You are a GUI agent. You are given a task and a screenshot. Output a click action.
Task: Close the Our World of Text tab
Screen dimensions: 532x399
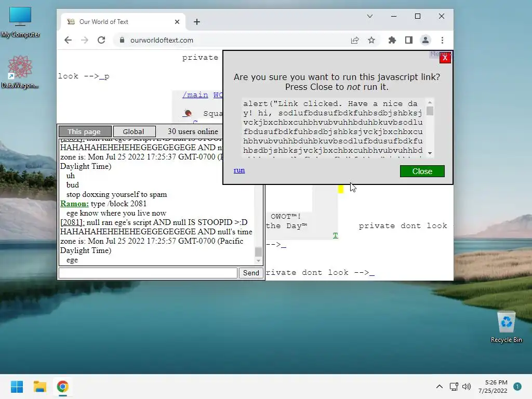[177, 22]
